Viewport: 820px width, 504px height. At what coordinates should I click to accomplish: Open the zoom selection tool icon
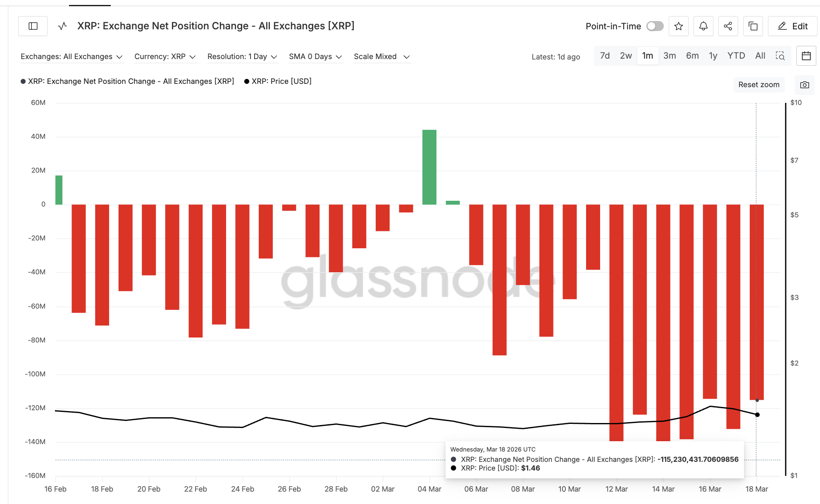780,56
